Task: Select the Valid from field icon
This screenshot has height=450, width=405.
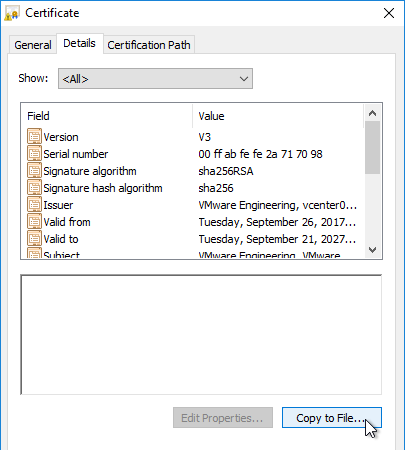Action: click(34, 222)
